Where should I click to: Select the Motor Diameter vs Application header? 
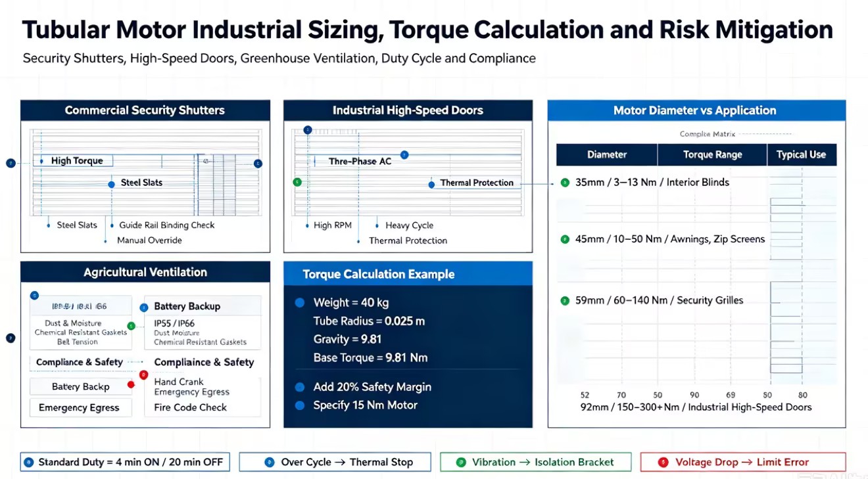click(696, 110)
